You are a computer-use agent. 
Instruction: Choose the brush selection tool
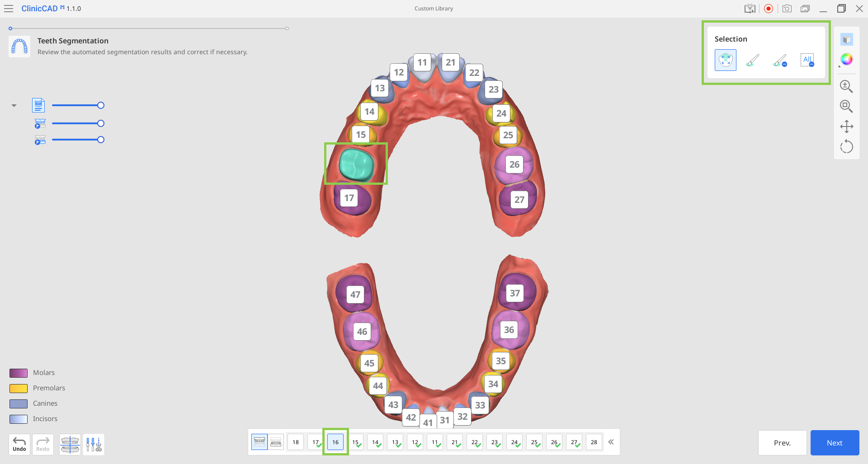(x=752, y=60)
